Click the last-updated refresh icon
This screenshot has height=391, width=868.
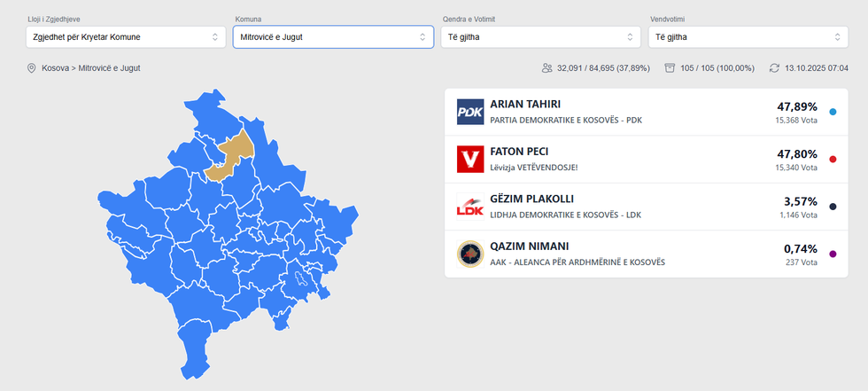click(774, 68)
